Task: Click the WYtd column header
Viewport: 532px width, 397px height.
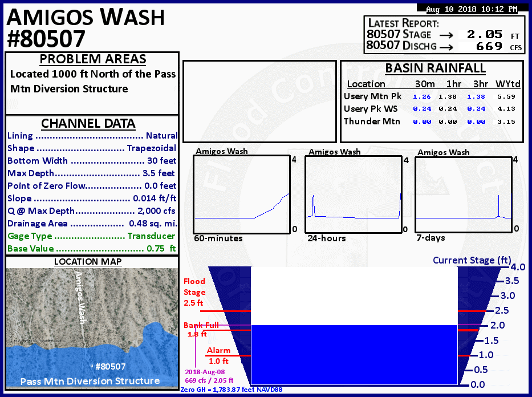Action: 506,84
